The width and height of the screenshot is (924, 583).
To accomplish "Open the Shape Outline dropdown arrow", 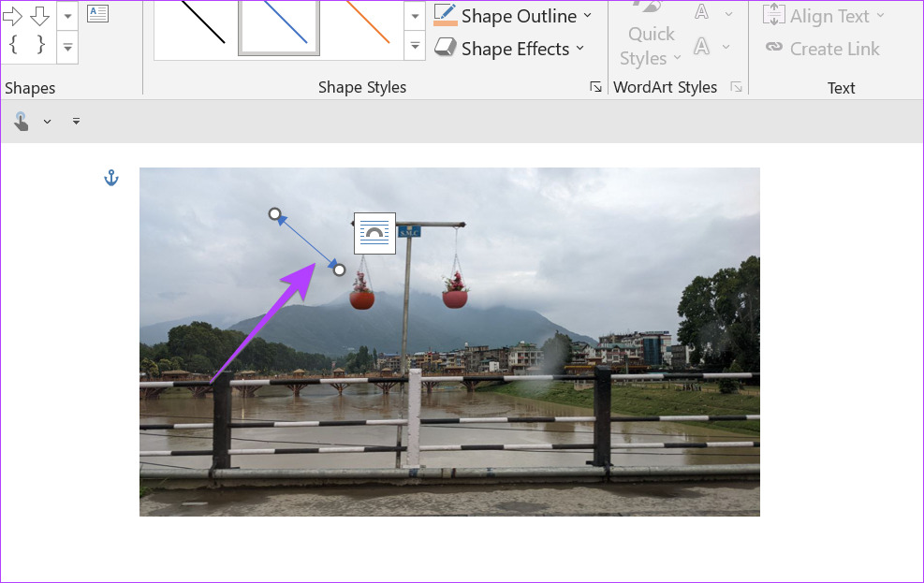I will 588,16.
